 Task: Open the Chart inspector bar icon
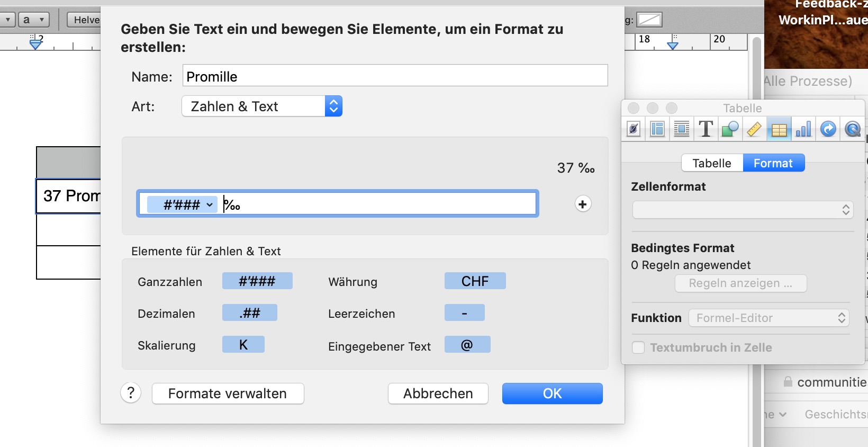(x=803, y=129)
